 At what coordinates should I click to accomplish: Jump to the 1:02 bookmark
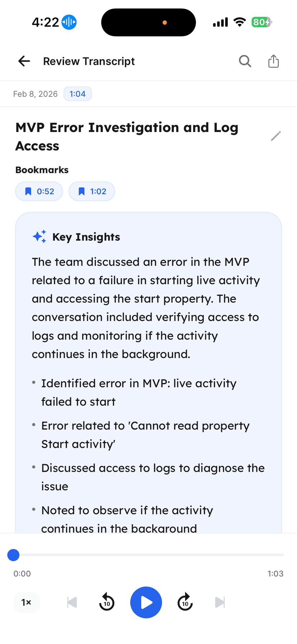point(91,191)
